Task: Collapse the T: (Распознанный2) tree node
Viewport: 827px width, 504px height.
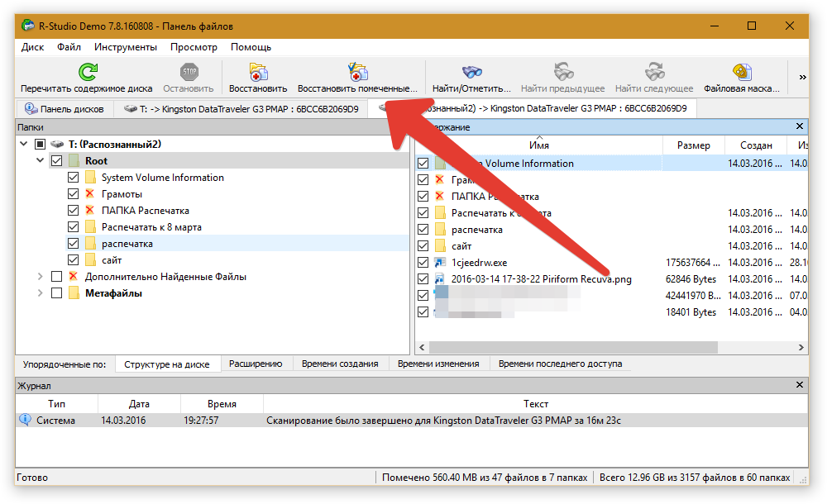Action: click(x=24, y=144)
